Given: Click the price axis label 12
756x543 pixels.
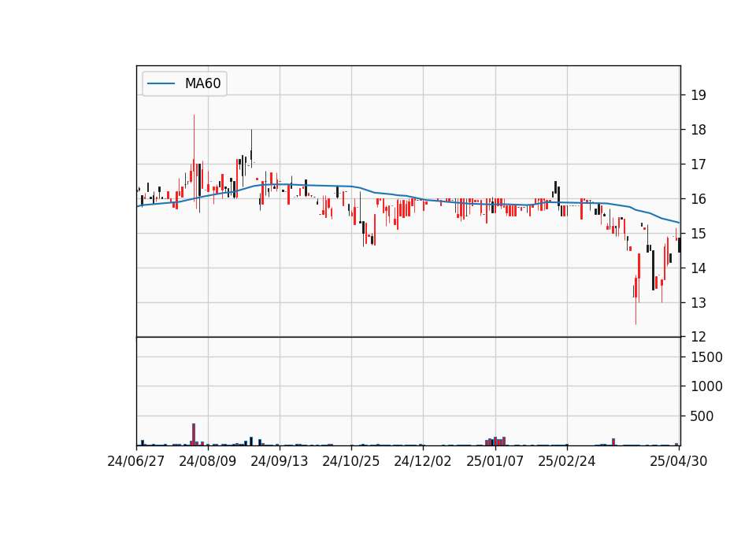Looking at the screenshot, I should coord(699,337).
